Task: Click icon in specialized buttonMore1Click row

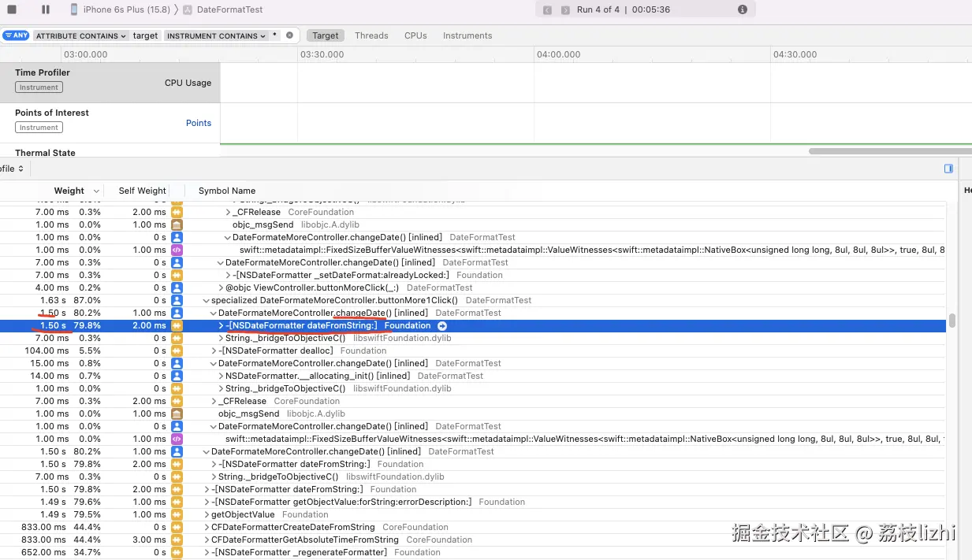Action: 177,300
